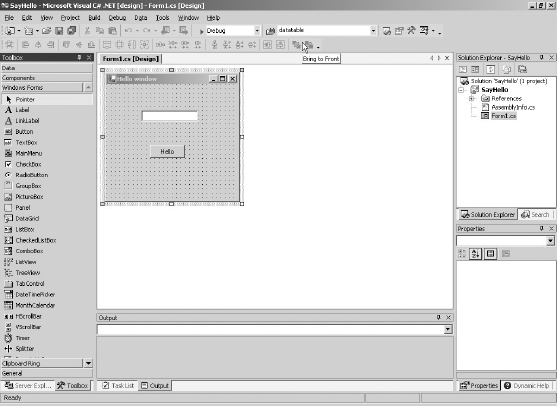The width and height of the screenshot is (557, 406).
Task: Click Align Rights layout icon
Action: pyautogui.click(x=51, y=45)
